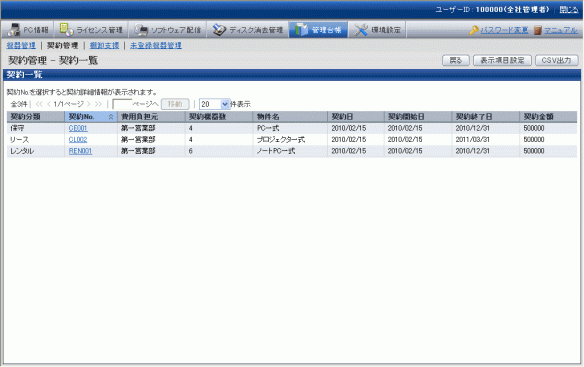
Task: Select the 管理台帳 tab
Action: click(x=318, y=30)
